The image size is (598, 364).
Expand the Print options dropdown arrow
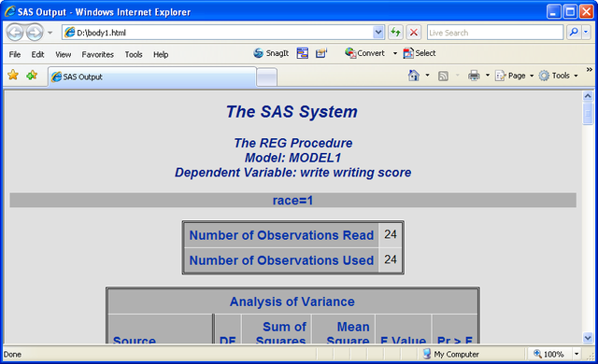[x=488, y=76]
